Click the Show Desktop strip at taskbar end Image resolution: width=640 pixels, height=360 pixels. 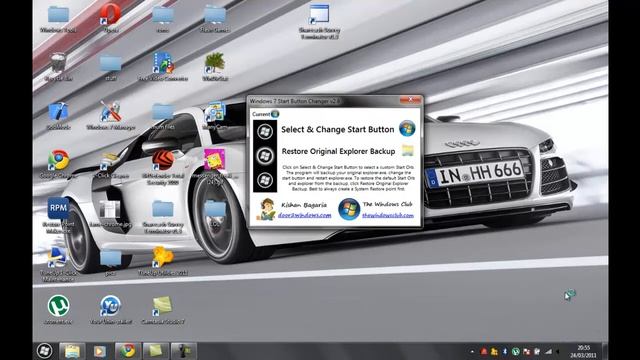pyautogui.click(x=605, y=351)
